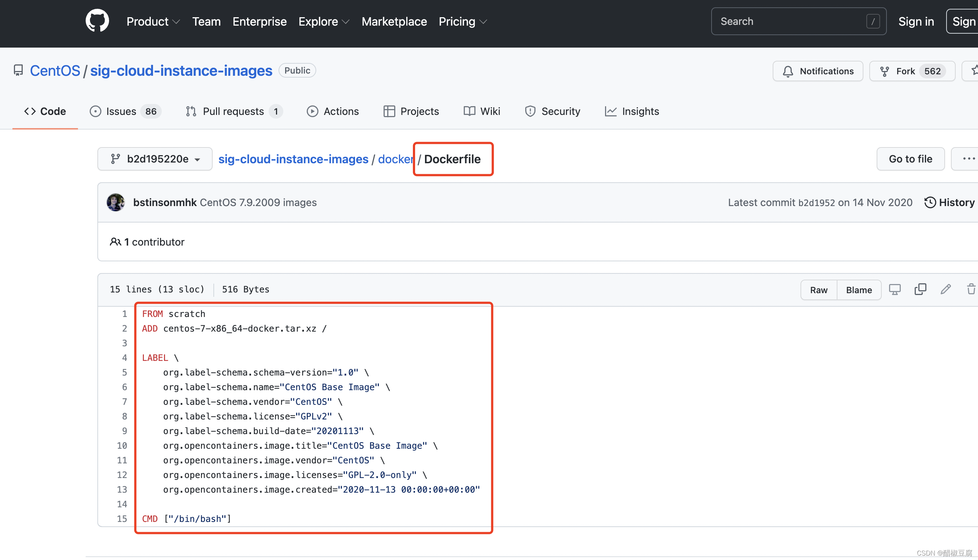Click the Raw button to view raw file
Image resolution: width=978 pixels, height=560 pixels.
[x=819, y=290]
